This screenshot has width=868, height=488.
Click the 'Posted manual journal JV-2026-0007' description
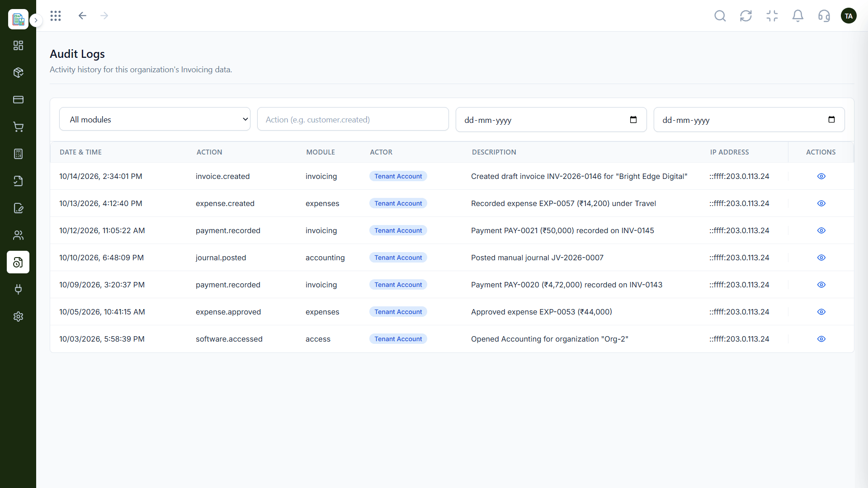pos(537,258)
